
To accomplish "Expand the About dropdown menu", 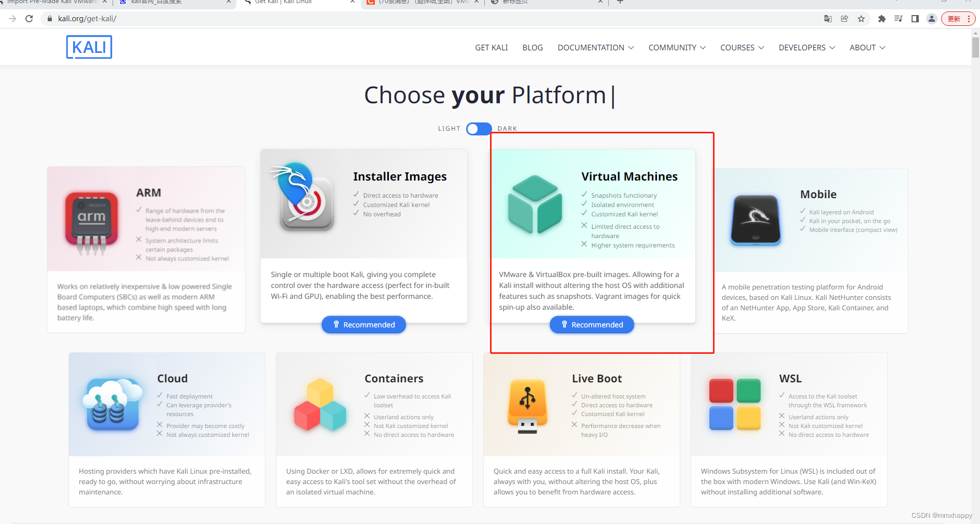I will click(867, 47).
